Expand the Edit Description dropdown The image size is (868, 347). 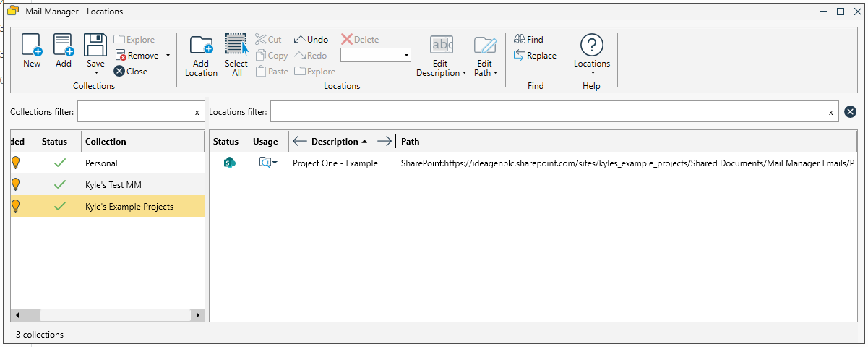[463, 73]
